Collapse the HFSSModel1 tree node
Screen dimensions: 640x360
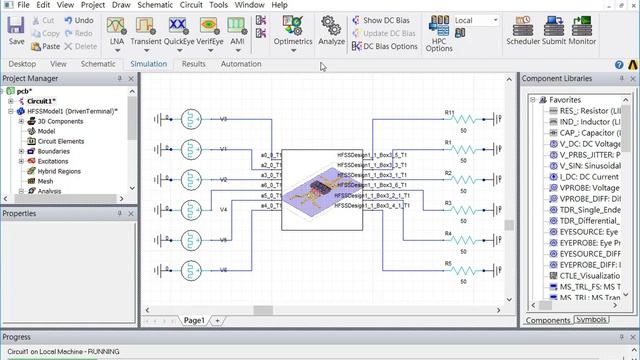click(x=11, y=111)
